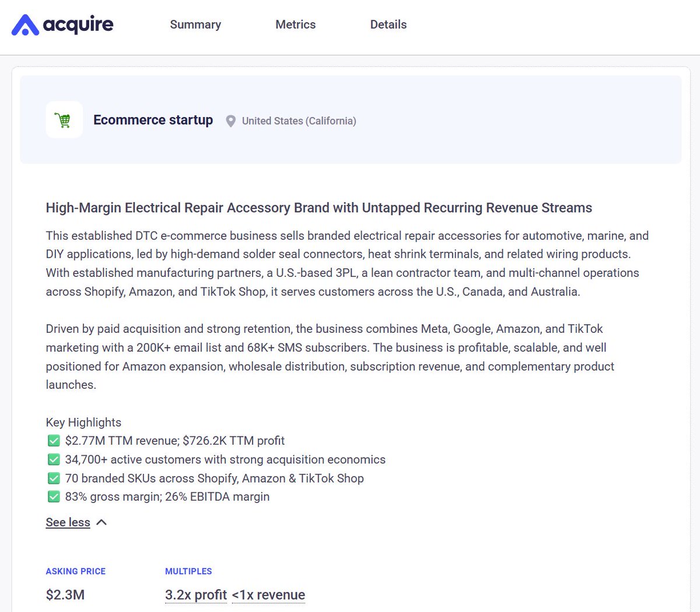Click the acquire wordmark text
The image size is (700, 612).
pyautogui.click(x=78, y=25)
